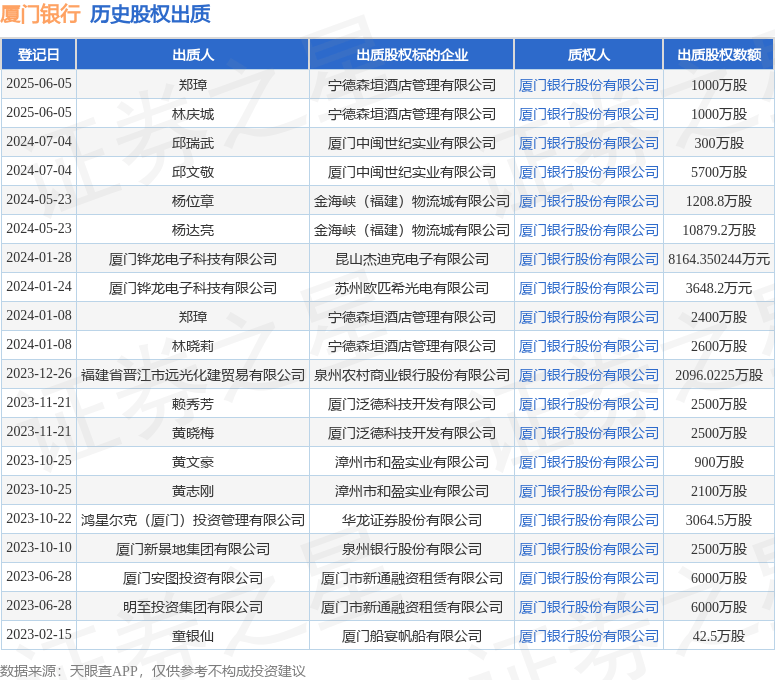Select pledgor 黄晓梅 cell
The height and width of the screenshot is (680, 775).
click(193, 433)
